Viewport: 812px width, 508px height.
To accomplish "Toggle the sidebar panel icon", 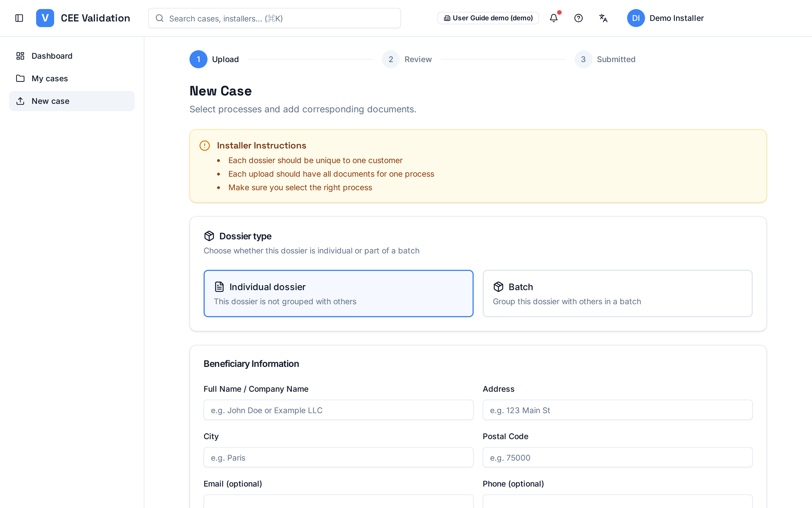I will click(x=19, y=18).
